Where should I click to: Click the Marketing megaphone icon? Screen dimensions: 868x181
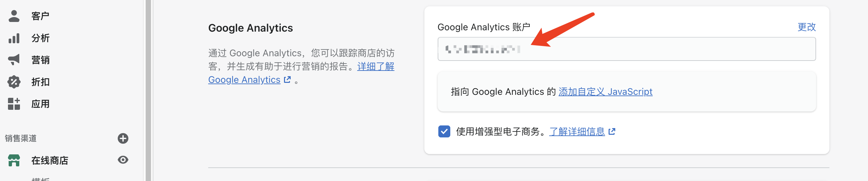click(14, 60)
